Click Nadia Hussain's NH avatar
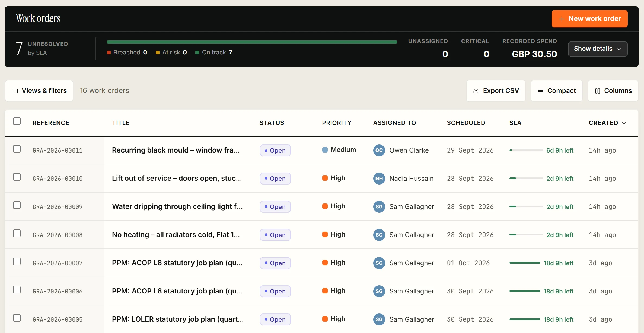Image resolution: width=644 pixels, height=333 pixels. coord(379,179)
